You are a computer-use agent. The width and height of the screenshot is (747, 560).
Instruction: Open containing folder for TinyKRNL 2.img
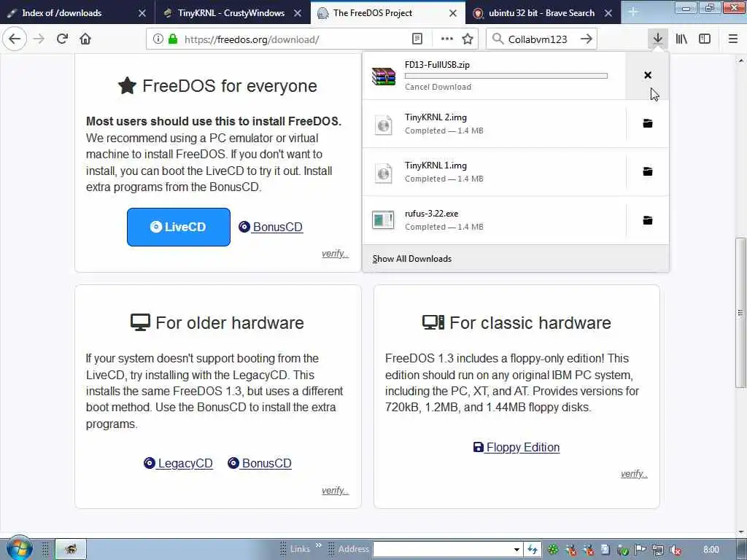point(648,124)
